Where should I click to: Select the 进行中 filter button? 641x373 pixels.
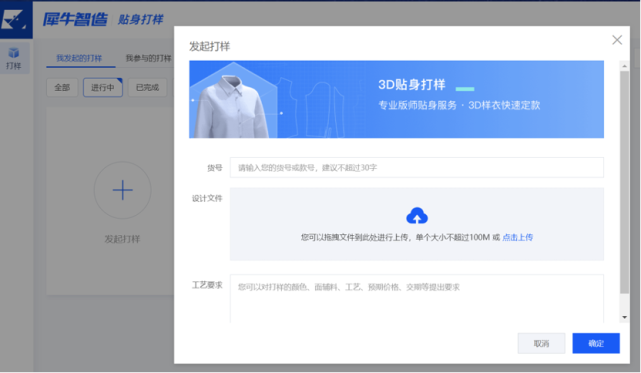(x=103, y=88)
